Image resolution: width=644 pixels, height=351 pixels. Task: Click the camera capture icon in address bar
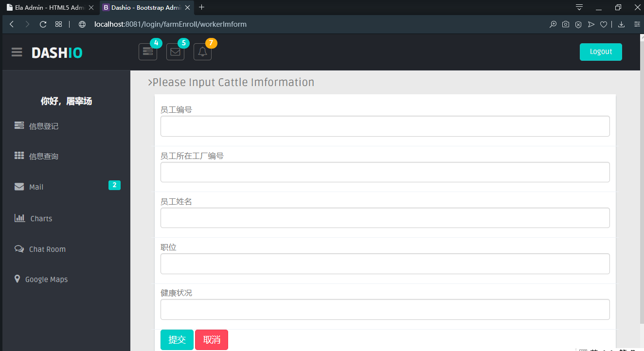click(x=565, y=24)
